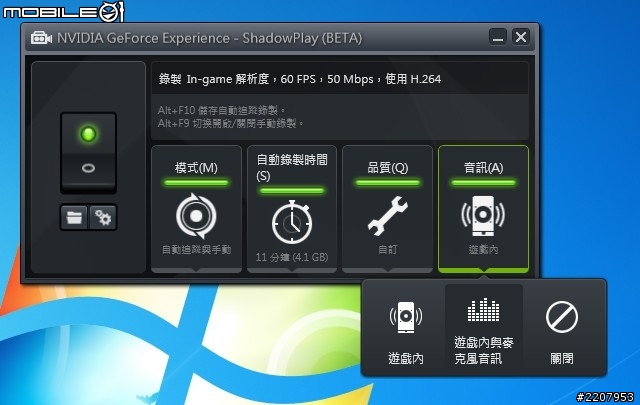The width and height of the screenshot is (640, 405).
Task: Open the 自動錄製時間(S) panel
Action: pos(292,209)
